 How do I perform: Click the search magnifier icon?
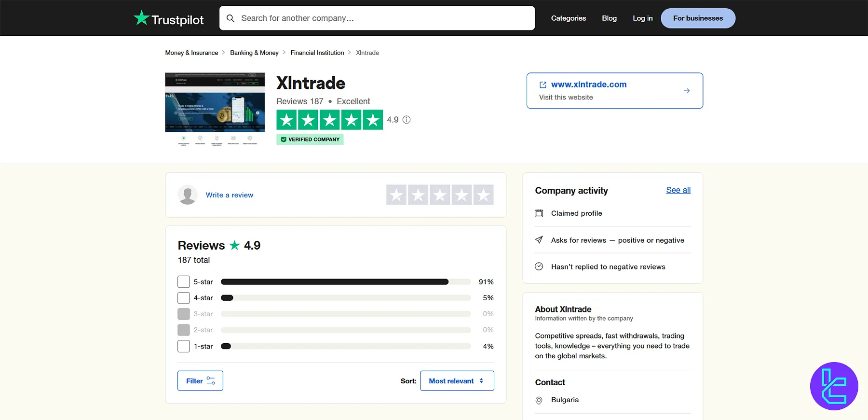coord(231,18)
